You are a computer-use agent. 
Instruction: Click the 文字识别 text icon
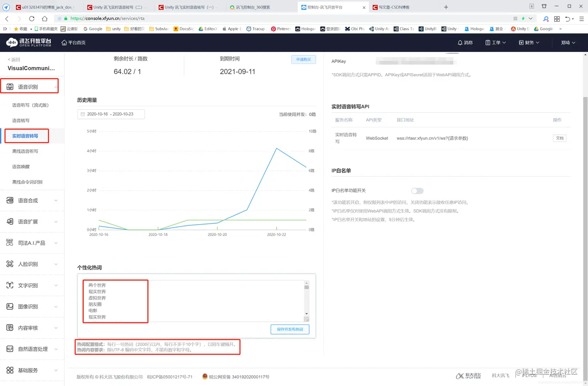10,285
